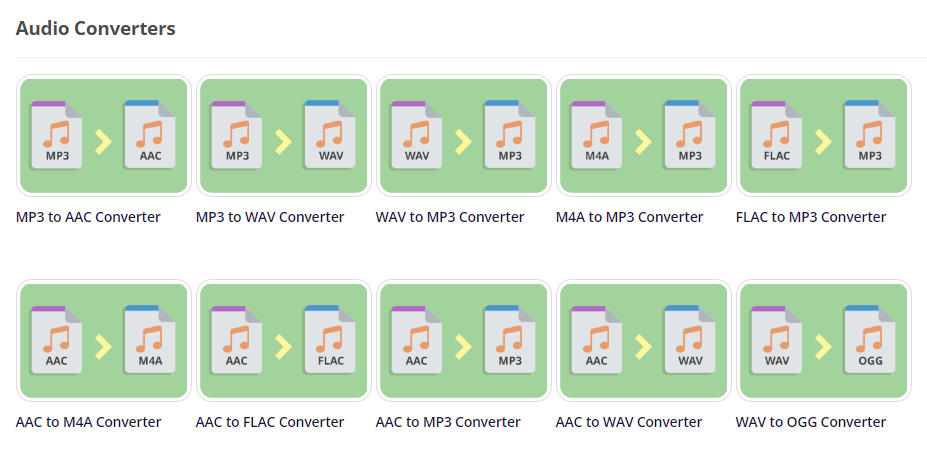Image resolution: width=927 pixels, height=456 pixels.
Task: Click the AAC to FLAC converter thumbnail
Action: coord(283,340)
